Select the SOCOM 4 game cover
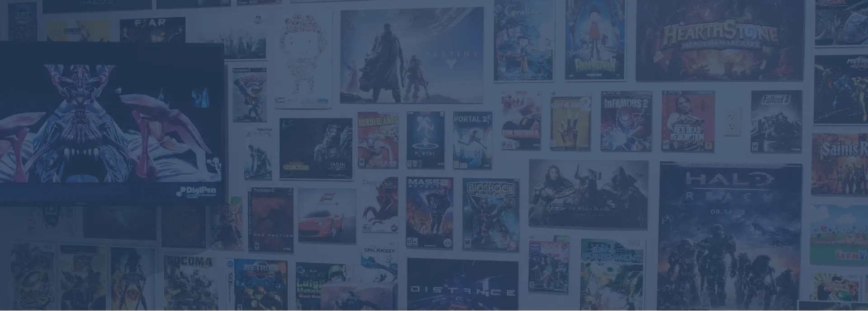Screen dimensions: 868x311 (x=190, y=283)
